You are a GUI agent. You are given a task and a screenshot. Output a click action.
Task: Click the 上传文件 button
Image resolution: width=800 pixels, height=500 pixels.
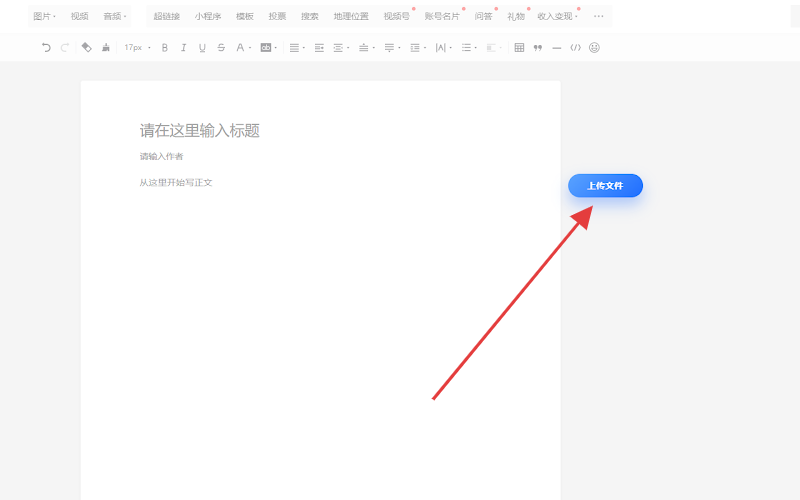605,186
